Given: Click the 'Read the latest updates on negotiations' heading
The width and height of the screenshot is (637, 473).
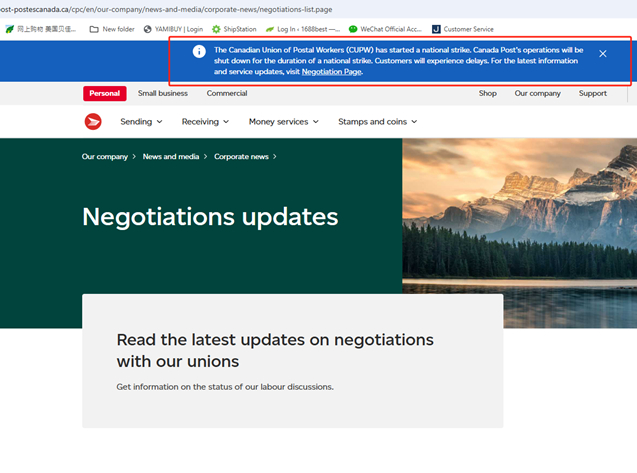Looking at the screenshot, I should coord(275,350).
